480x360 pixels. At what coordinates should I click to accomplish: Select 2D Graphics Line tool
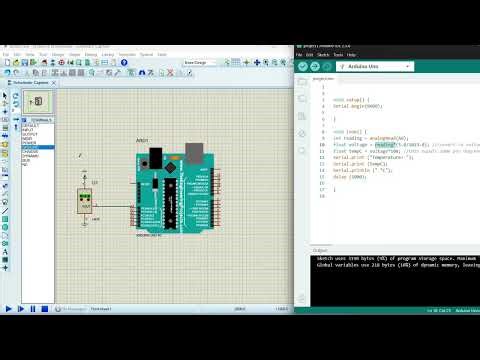click(5, 211)
